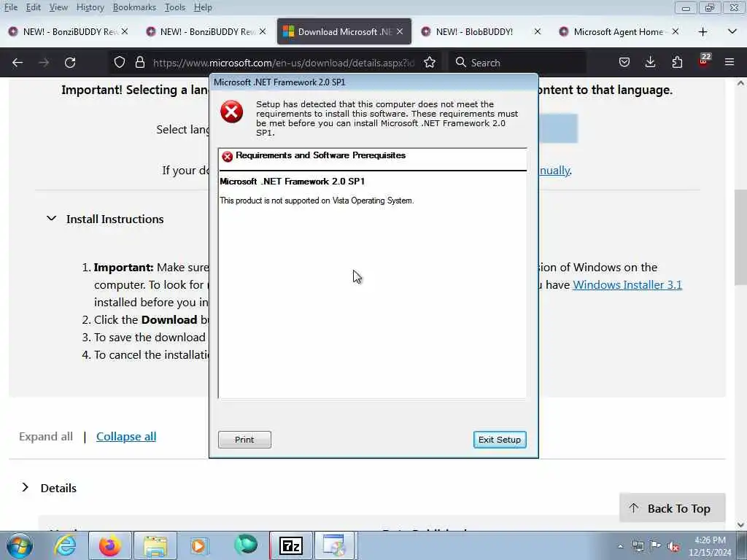Click the Back To Top button
This screenshot has height=560, width=747.
coord(672,508)
